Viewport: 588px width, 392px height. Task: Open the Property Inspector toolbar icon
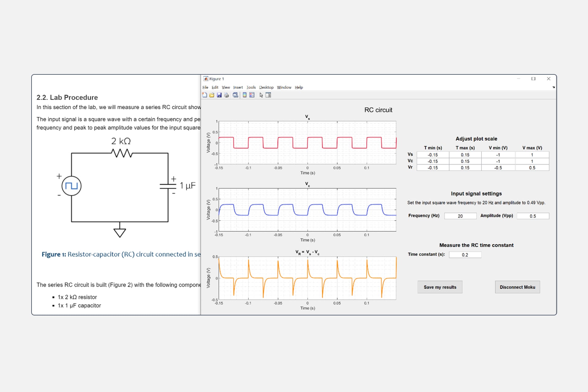pyautogui.click(x=268, y=95)
